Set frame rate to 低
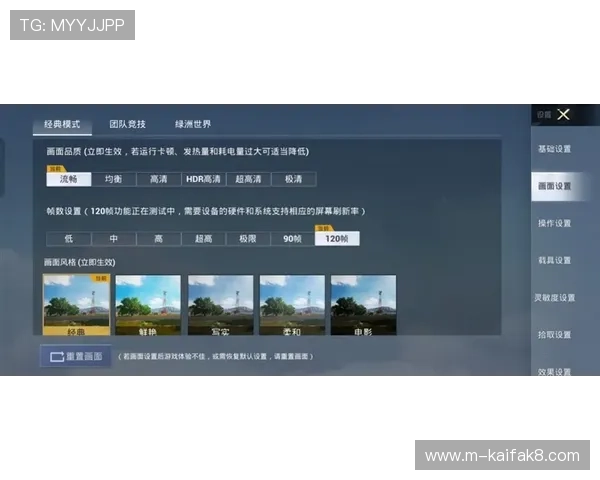The image size is (600, 480). tap(69, 239)
